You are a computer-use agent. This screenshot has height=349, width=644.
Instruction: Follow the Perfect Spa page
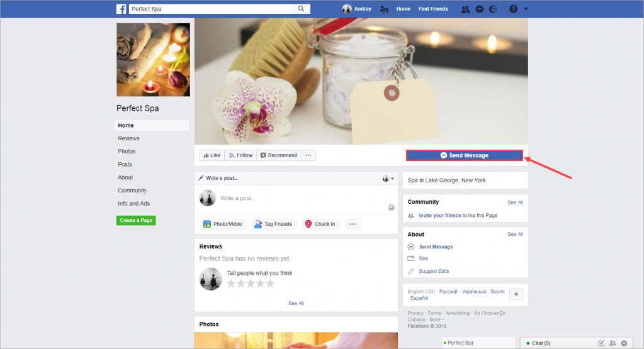(x=240, y=155)
